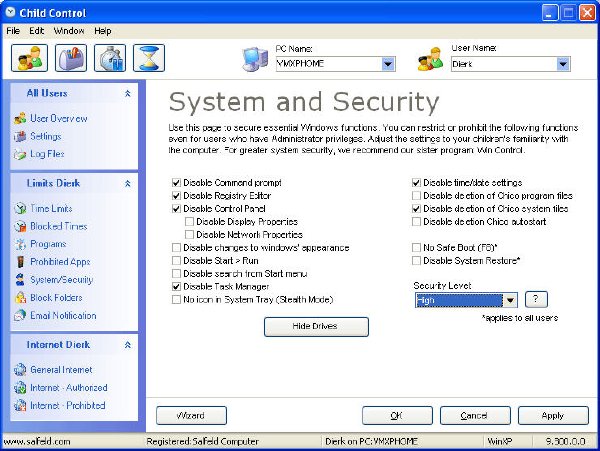
Task: Collapse the All Users panel
Action: [x=128, y=93]
